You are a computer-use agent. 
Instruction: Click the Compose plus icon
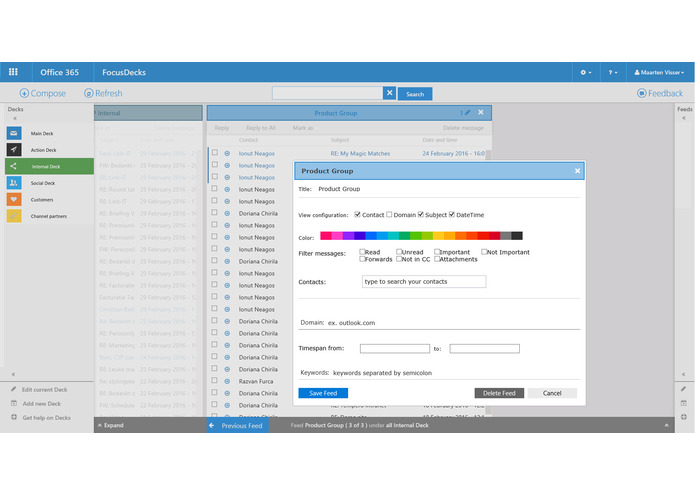pos(24,93)
